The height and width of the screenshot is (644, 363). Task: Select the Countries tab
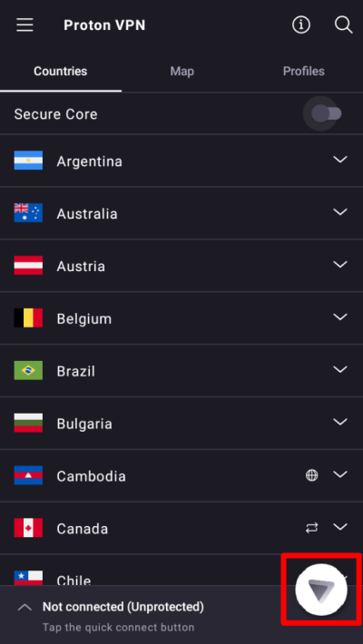[61, 71]
